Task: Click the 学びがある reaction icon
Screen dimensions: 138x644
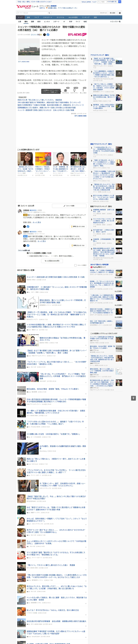Action: [65, 90]
